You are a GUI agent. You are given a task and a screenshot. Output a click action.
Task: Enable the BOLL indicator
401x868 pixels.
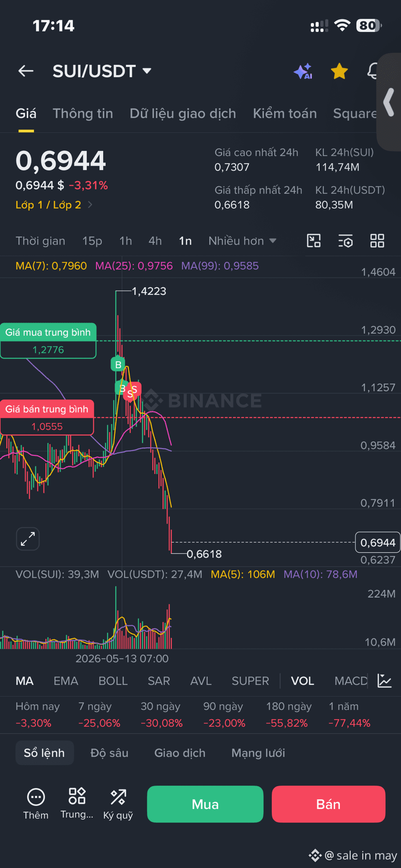(x=113, y=681)
